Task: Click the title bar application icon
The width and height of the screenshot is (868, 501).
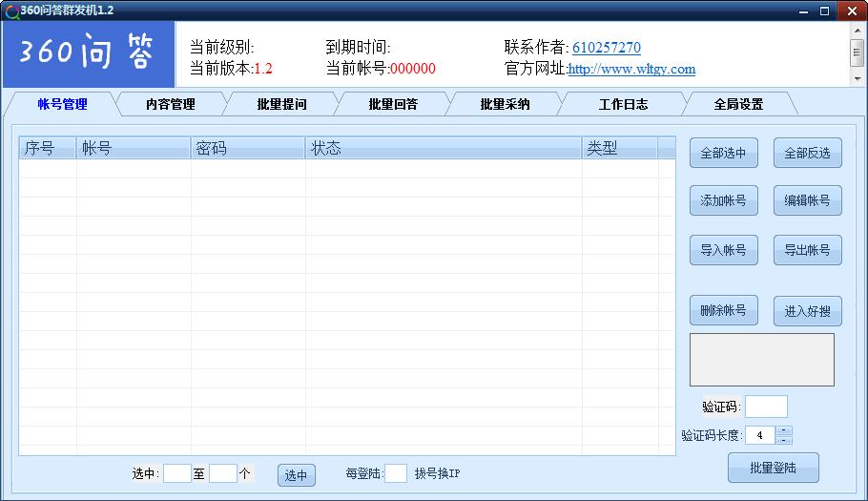Action: 11,11
